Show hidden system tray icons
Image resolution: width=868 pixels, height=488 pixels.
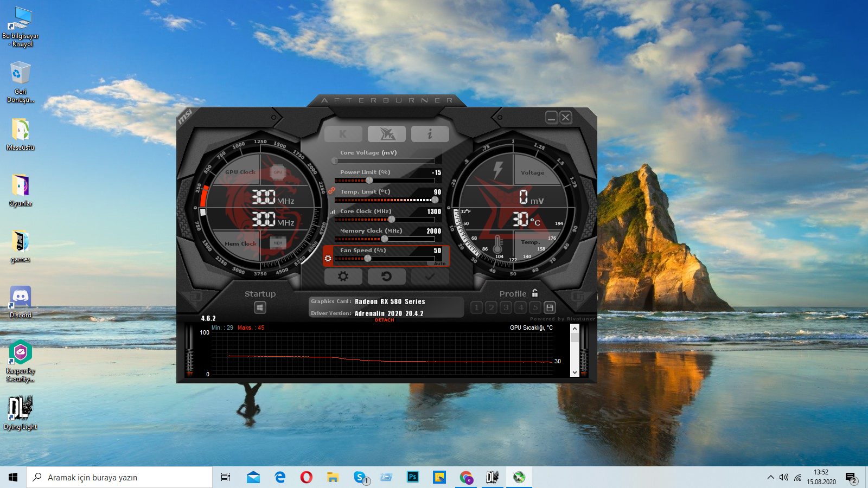770,477
